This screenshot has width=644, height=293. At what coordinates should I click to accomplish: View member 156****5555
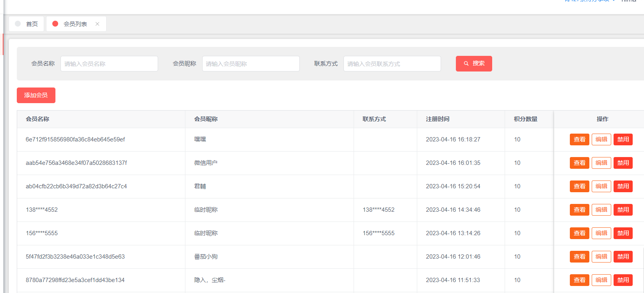coord(580,233)
